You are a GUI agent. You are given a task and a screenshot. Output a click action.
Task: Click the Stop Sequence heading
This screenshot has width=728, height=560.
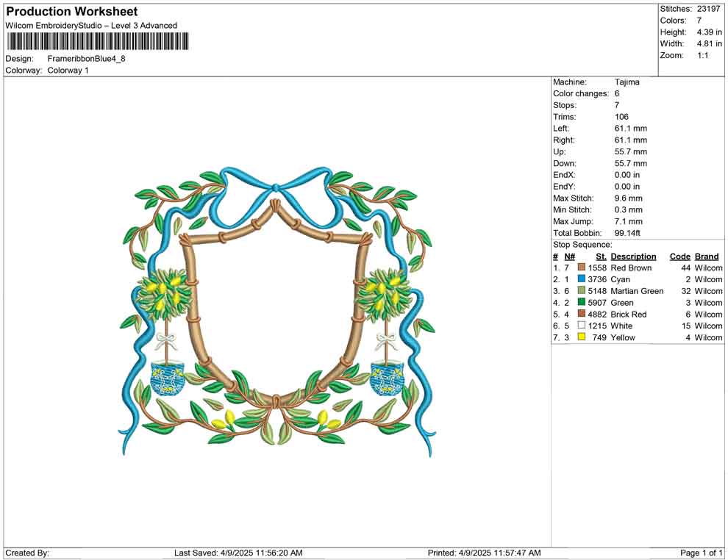tap(582, 245)
